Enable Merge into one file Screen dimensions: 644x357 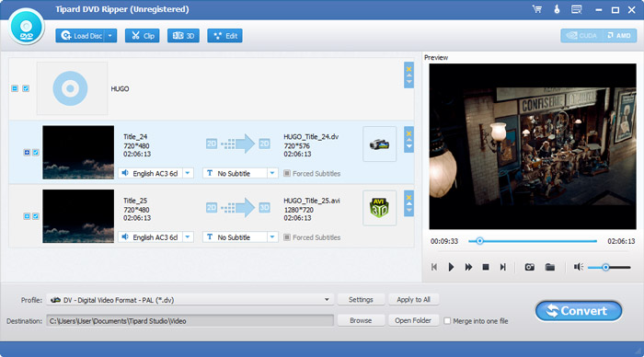(447, 321)
